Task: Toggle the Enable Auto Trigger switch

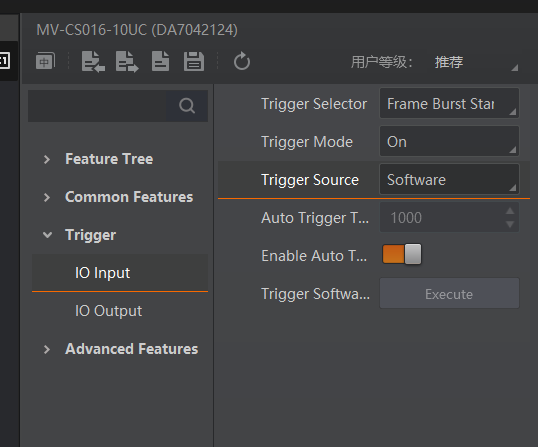Action: point(402,254)
